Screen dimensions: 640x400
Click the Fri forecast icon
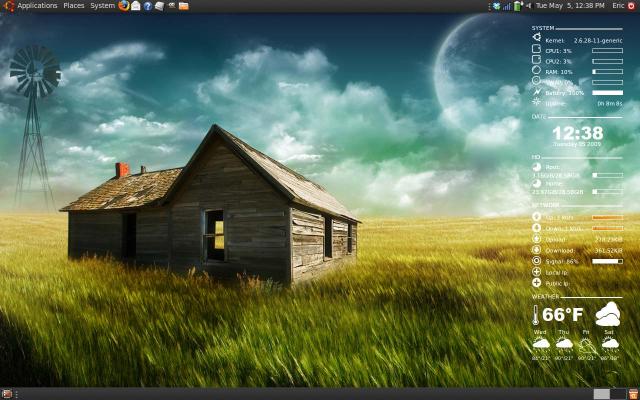pos(587,345)
